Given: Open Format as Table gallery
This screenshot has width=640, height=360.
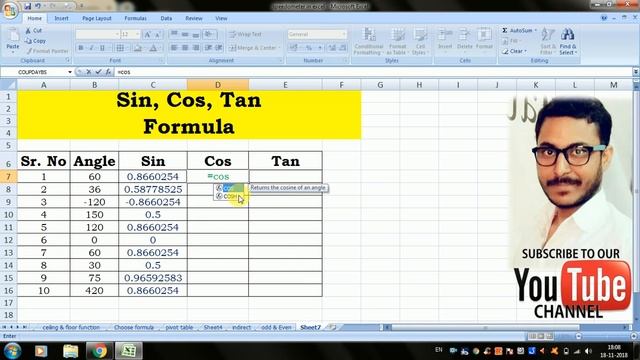Looking at the screenshot, I should (397, 41).
